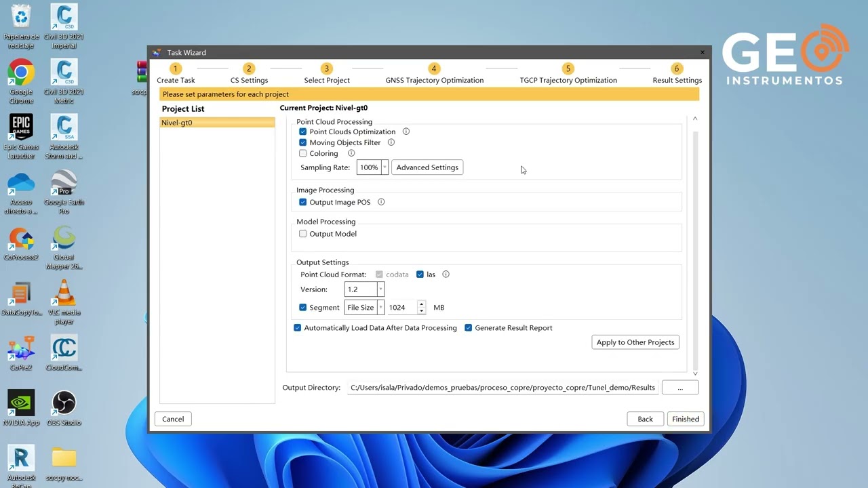
Task: Open Civil 3D 2021 Imperial shortcut
Action: (x=64, y=26)
